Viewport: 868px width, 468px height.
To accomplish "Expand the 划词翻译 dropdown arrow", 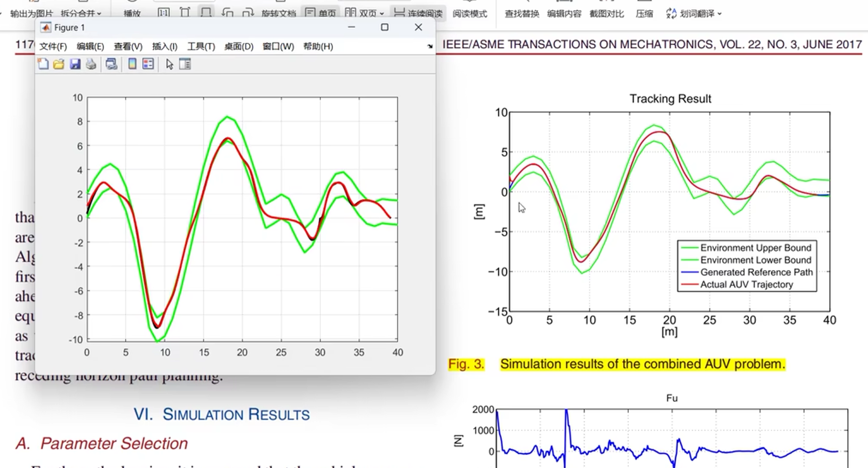I will pyautogui.click(x=719, y=14).
